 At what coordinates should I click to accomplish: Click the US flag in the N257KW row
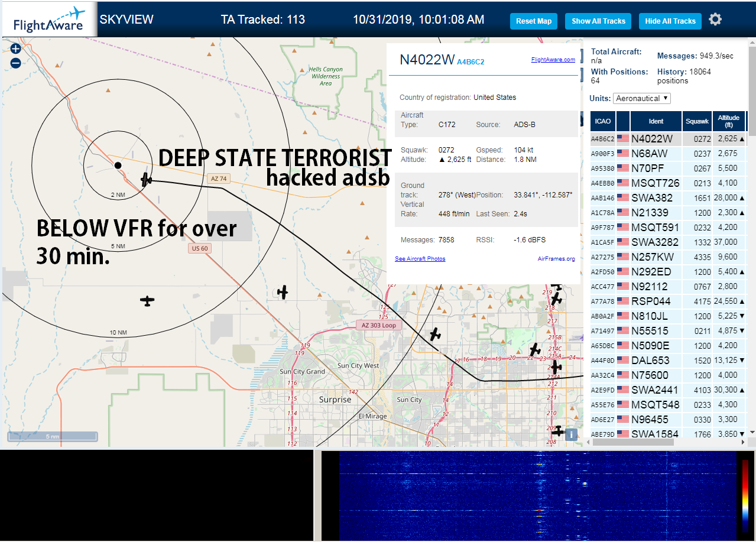[623, 257]
